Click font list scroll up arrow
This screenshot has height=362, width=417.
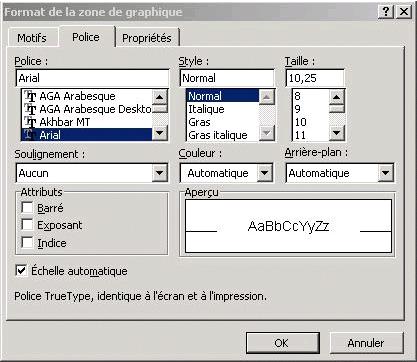(x=159, y=97)
